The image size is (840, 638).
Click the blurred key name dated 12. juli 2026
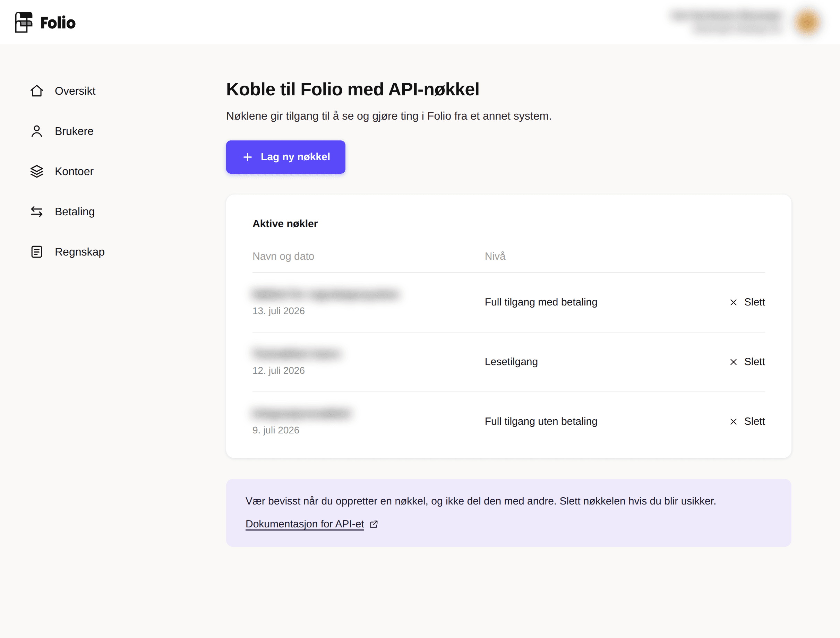pyautogui.click(x=296, y=354)
